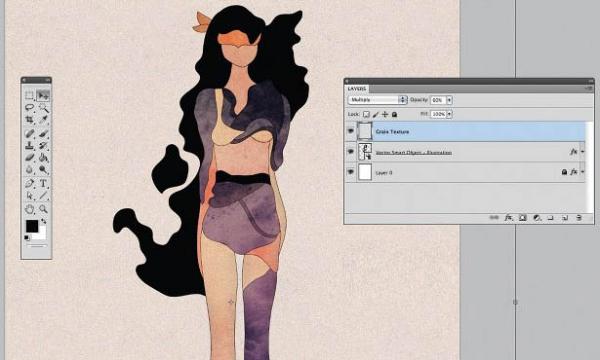
Task: Click the black foreground color swatch
Action: coord(32,226)
